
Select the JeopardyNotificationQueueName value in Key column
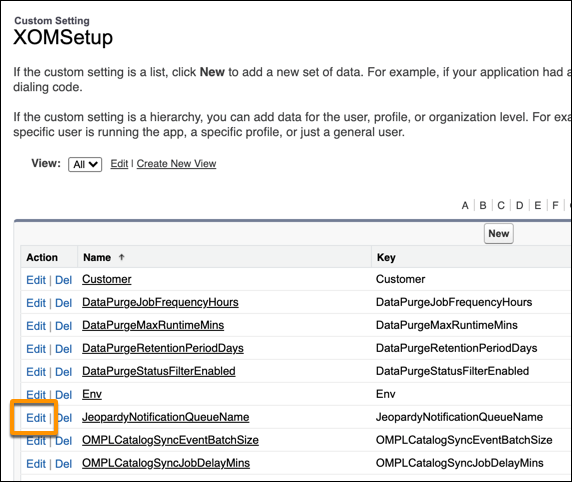tap(460, 417)
